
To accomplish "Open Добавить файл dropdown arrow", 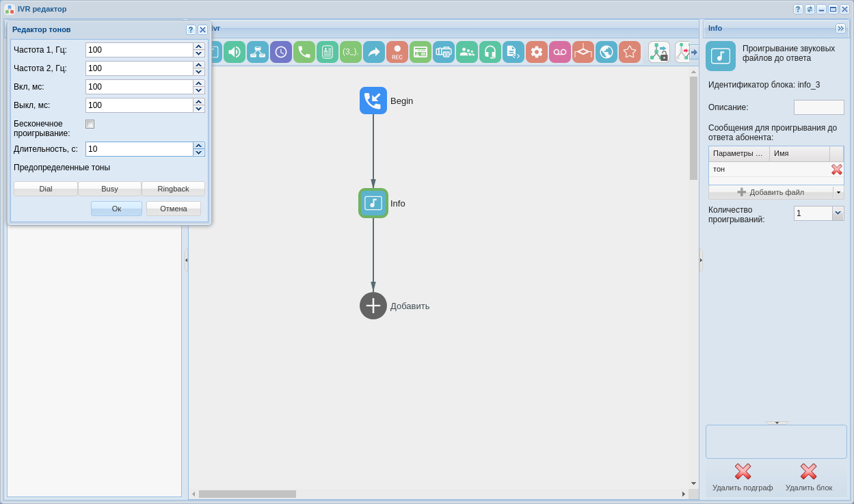I will [x=838, y=192].
